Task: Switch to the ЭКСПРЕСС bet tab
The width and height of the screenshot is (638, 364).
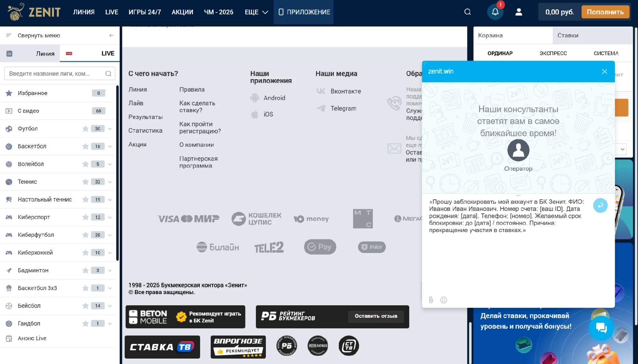Action: [x=553, y=53]
